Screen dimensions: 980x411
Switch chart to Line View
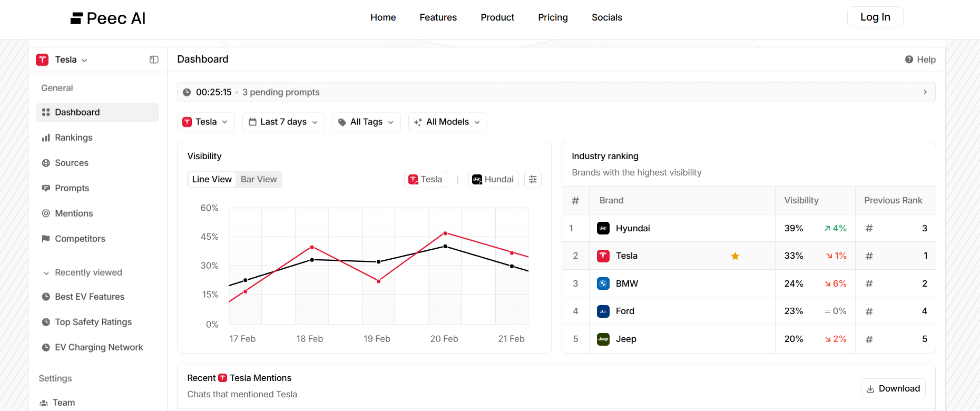212,179
